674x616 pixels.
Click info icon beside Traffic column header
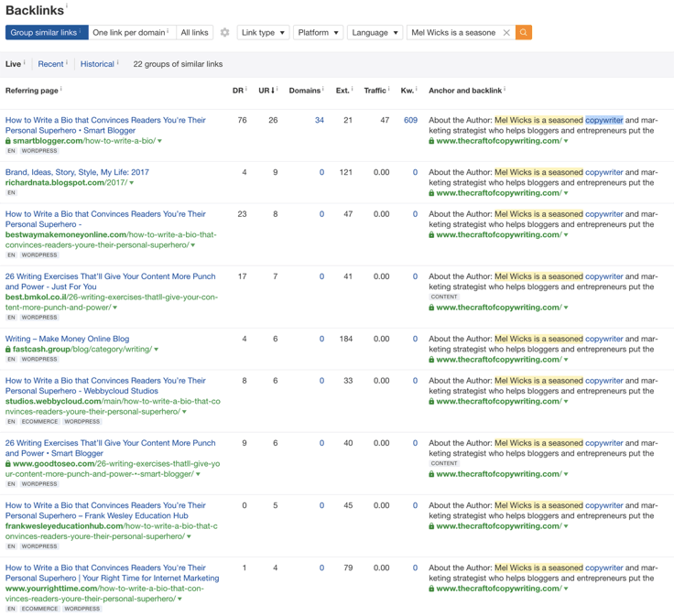[x=390, y=90]
